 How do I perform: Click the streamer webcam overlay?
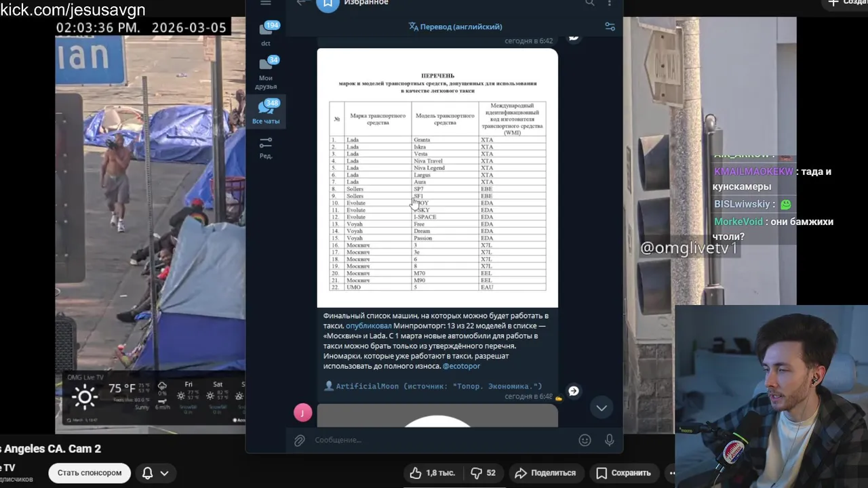pos(772,396)
